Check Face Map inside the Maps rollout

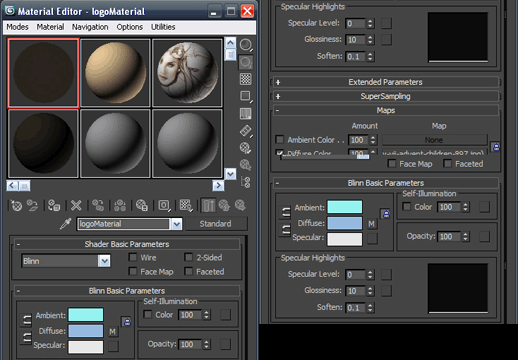tap(392, 164)
